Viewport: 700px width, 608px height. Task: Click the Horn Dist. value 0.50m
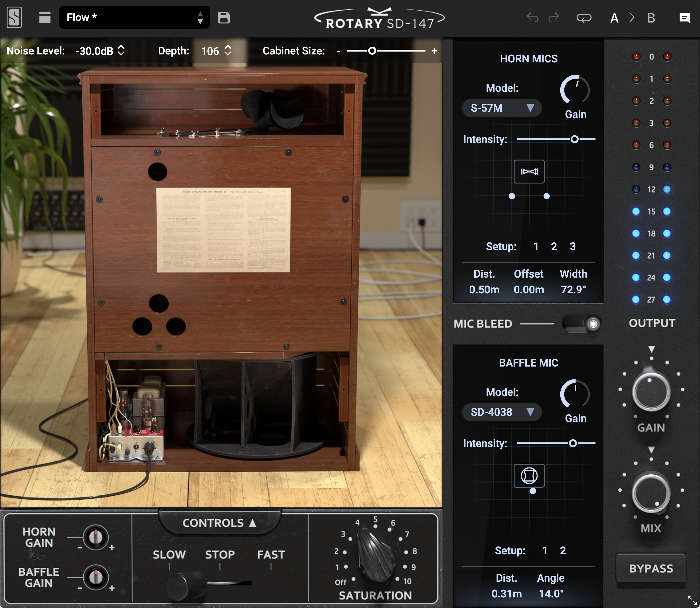tap(484, 289)
